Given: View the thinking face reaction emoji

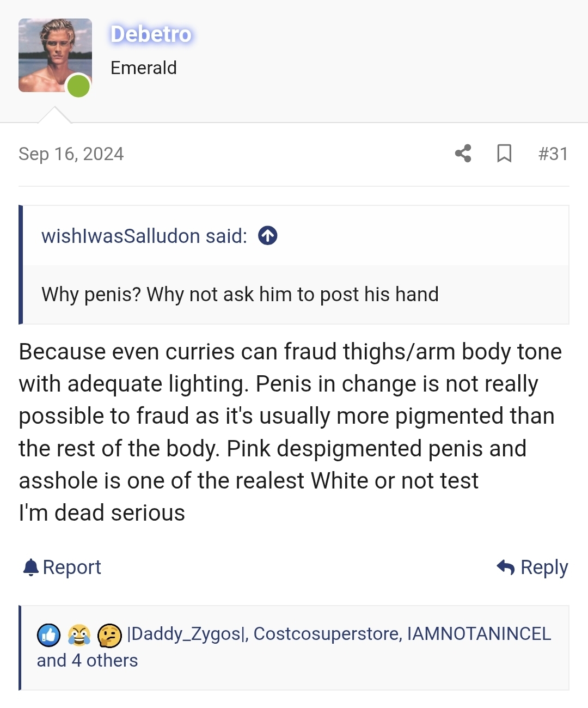Looking at the screenshot, I should [109, 635].
